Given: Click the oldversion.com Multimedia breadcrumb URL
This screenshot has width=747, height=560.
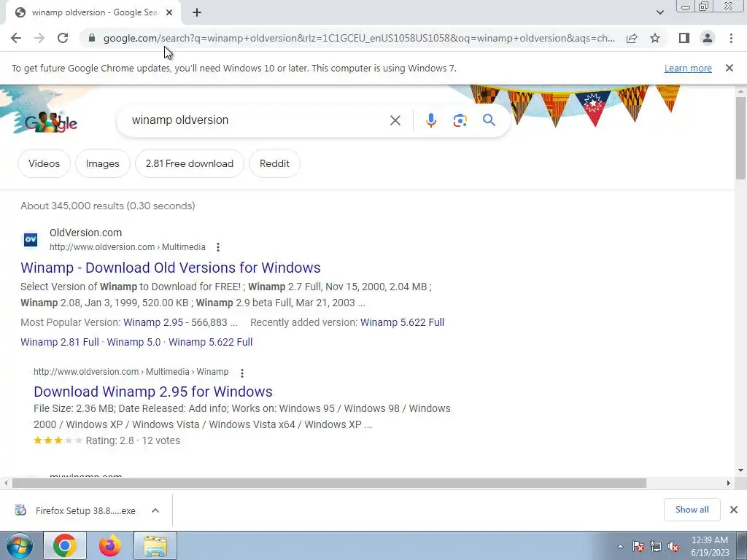Looking at the screenshot, I should [127, 247].
